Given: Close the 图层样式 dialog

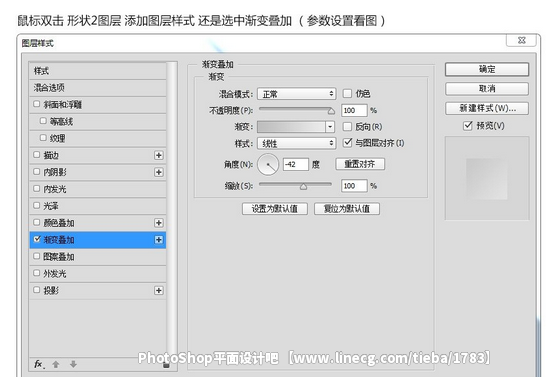Looking at the screenshot, I should tap(521, 40).
